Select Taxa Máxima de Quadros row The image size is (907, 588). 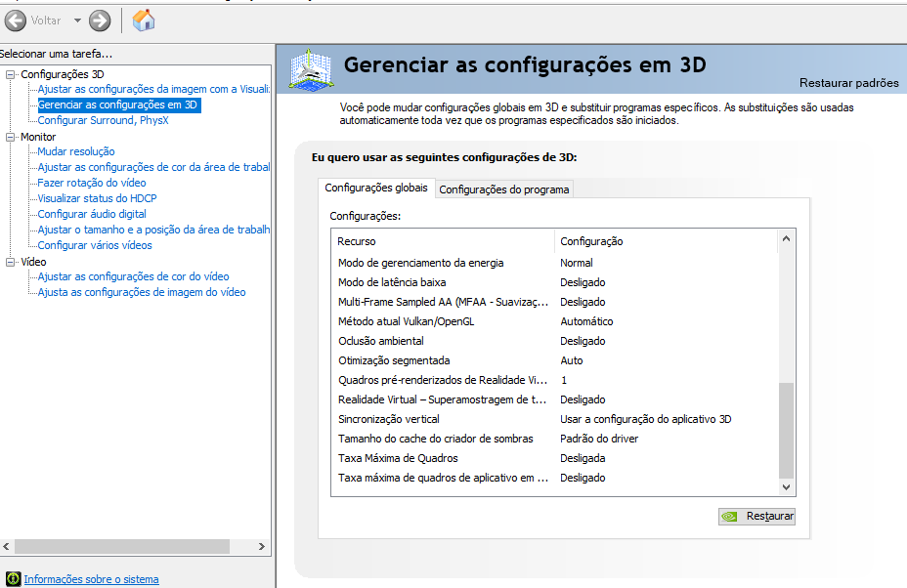[554, 458]
